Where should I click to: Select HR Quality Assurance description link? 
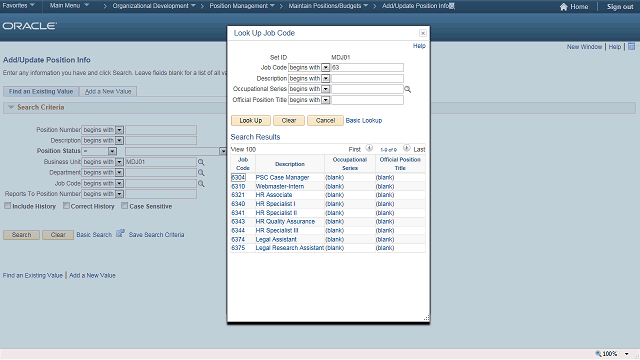click(x=285, y=222)
